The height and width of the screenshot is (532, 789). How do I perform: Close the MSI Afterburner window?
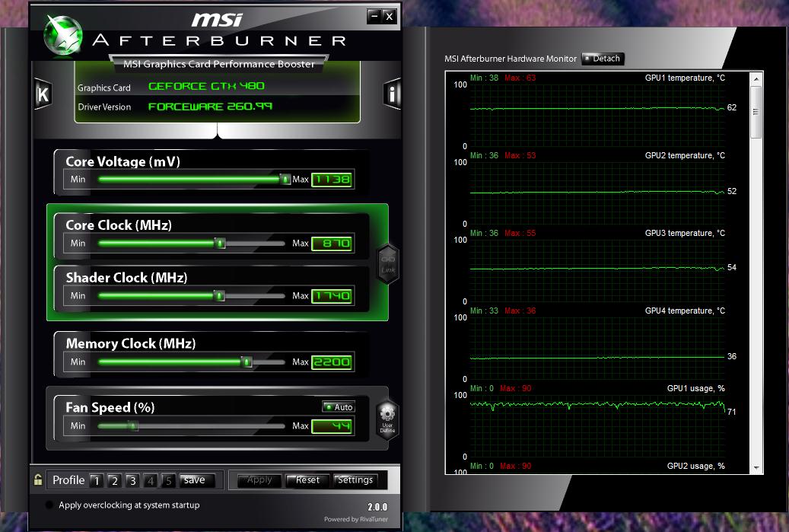click(x=389, y=17)
